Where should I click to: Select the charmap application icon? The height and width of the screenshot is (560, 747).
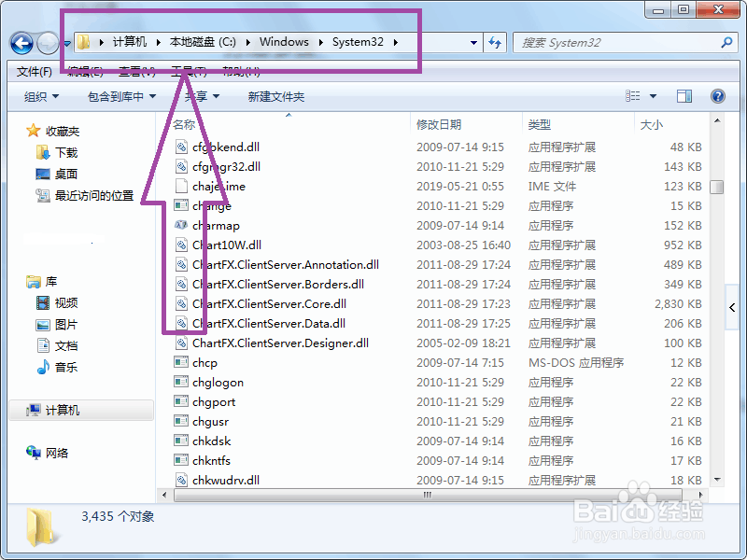click(x=181, y=225)
